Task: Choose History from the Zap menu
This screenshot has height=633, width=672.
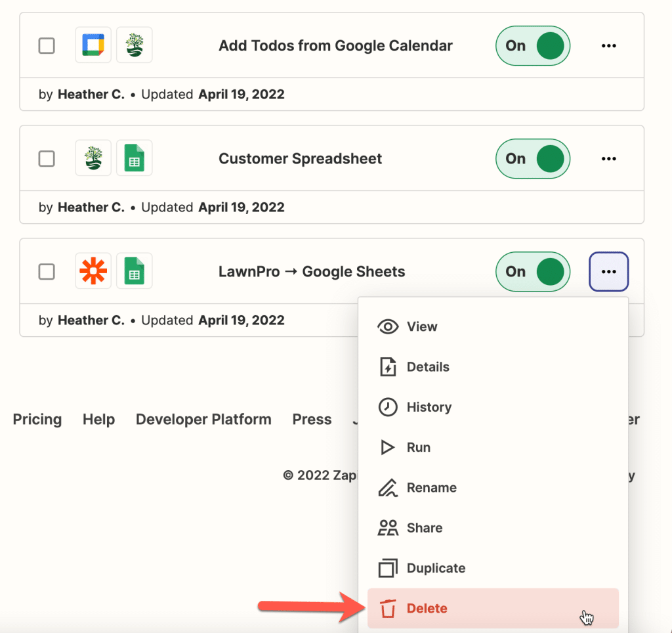Action: (493, 407)
